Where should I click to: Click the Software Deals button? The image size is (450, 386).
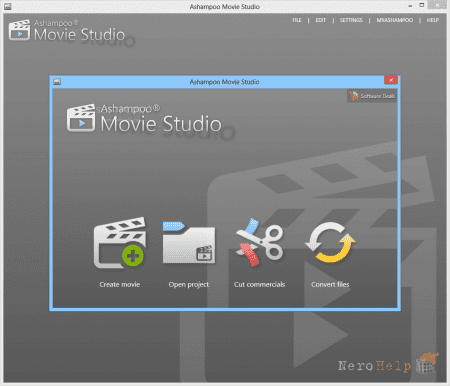[372, 96]
